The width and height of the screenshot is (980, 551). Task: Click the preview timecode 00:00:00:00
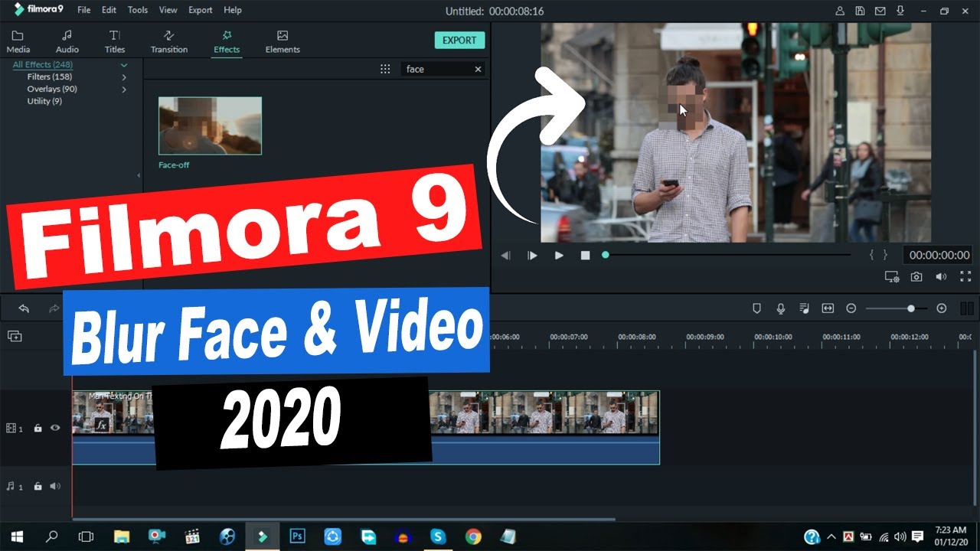pos(939,255)
